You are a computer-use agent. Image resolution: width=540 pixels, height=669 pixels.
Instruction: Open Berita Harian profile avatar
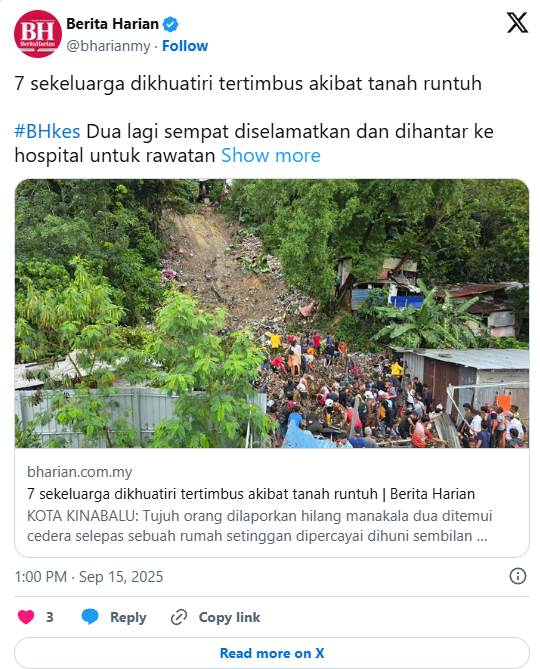[x=38, y=34]
